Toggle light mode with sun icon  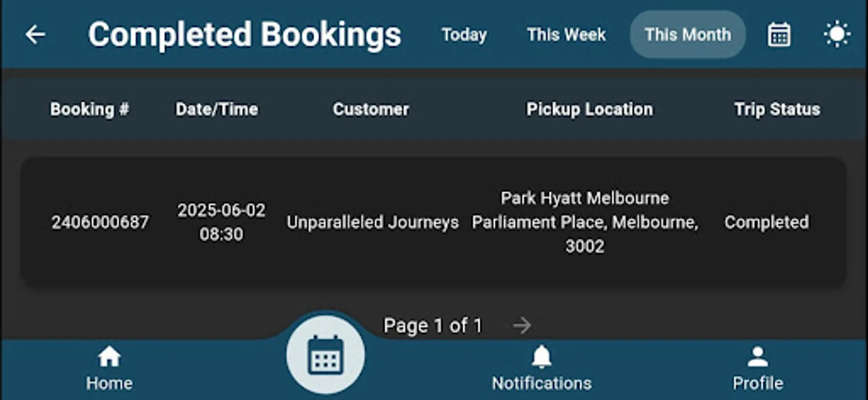(836, 35)
